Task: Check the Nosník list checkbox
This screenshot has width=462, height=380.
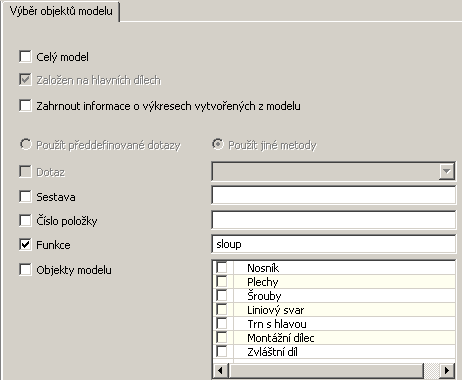Action: pyautogui.click(x=222, y=267)
